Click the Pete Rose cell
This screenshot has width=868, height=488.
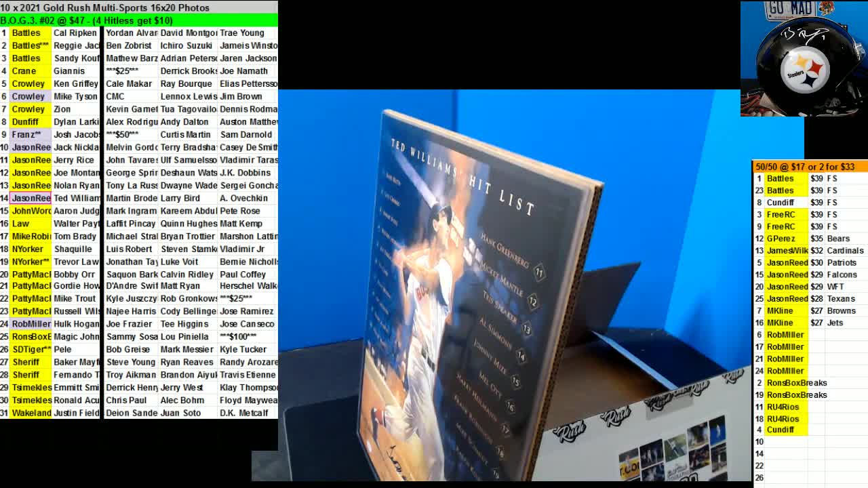[x=248, y=211]
